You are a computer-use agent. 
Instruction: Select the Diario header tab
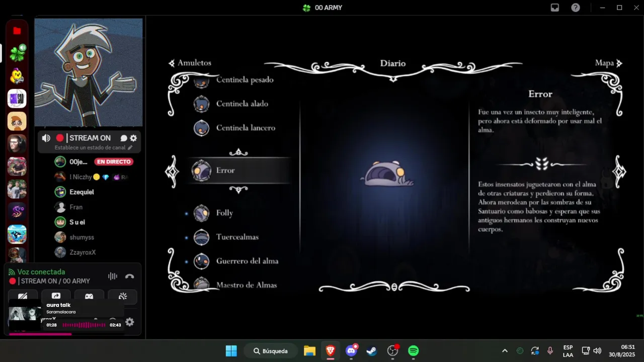pos(393,63)
